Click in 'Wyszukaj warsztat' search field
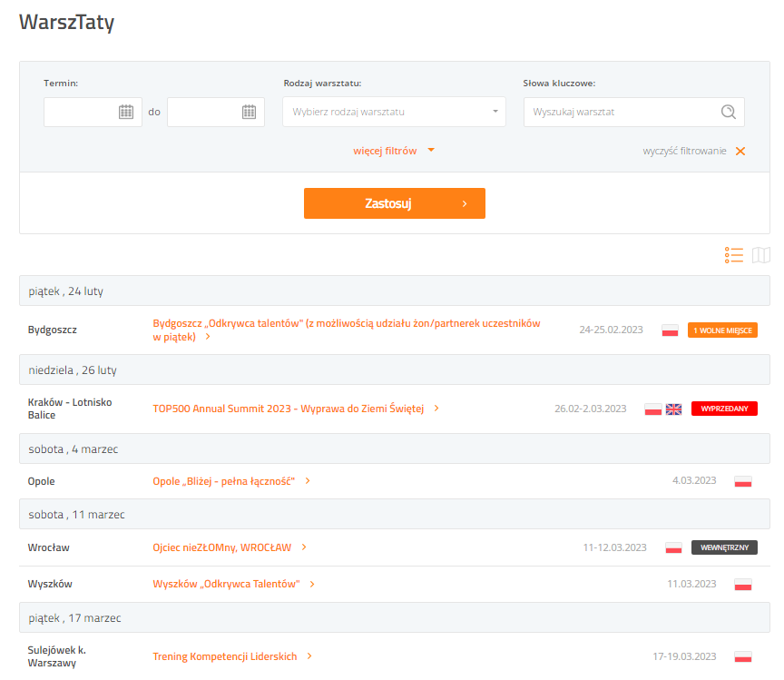This screenshot has width=784, height=680. [x=622, y=112]
